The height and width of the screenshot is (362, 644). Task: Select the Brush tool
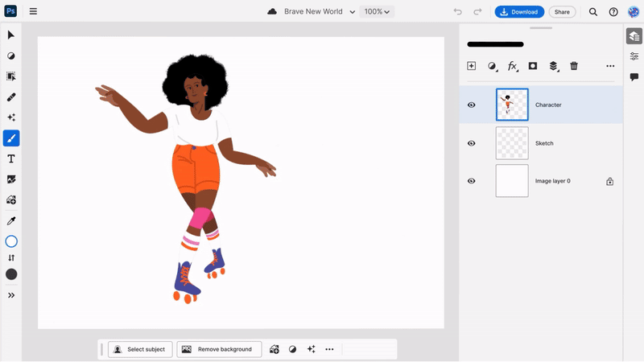click(11, 138)
